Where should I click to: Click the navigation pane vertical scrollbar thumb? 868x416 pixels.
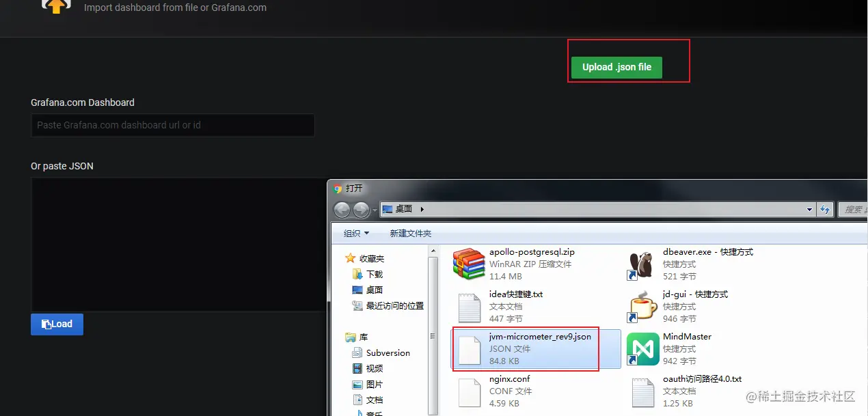coord(433,336)
